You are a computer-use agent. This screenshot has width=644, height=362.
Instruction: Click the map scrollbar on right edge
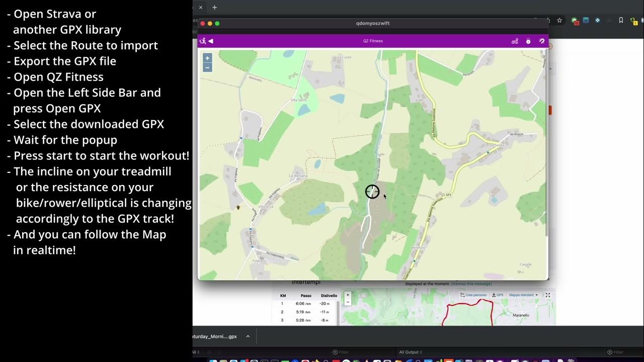coord(546,143)
